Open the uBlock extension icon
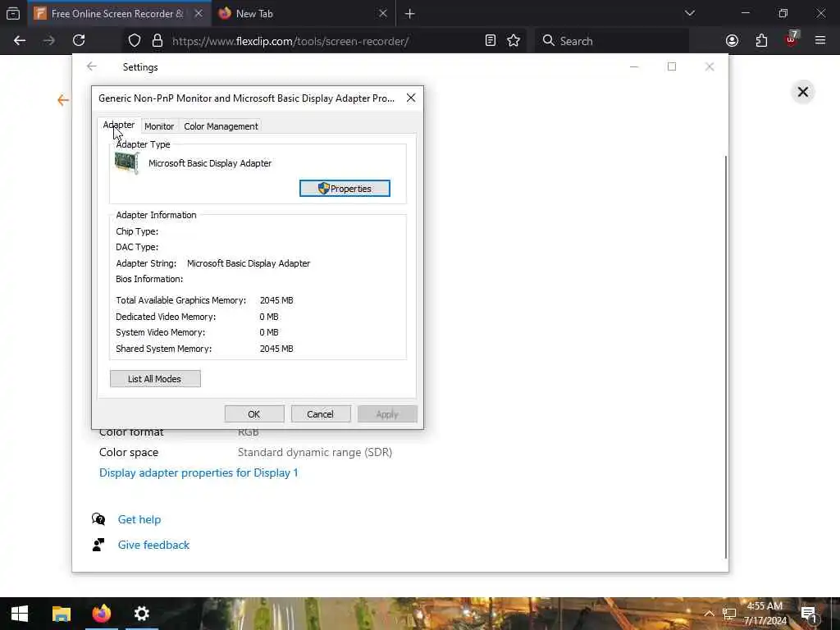Viewport: 840px width, 630px height. [x=792, y=39]
